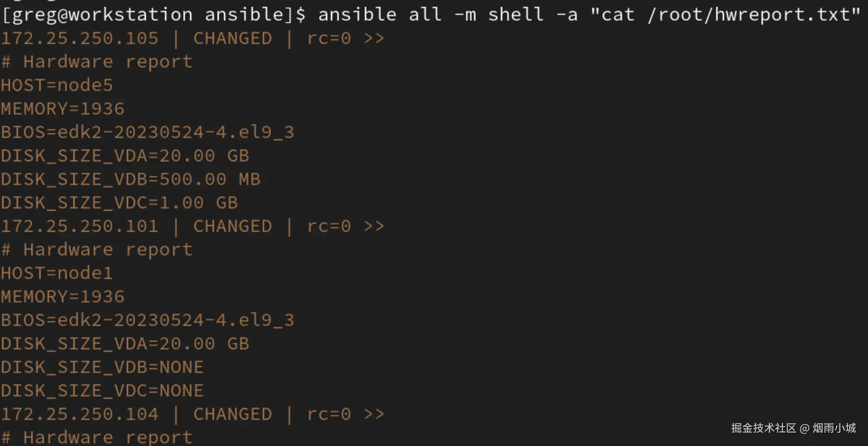This screenshot has width=868, height=446.
Task: Click the BIOS version line for node1
Action: (x=147, y=321)
